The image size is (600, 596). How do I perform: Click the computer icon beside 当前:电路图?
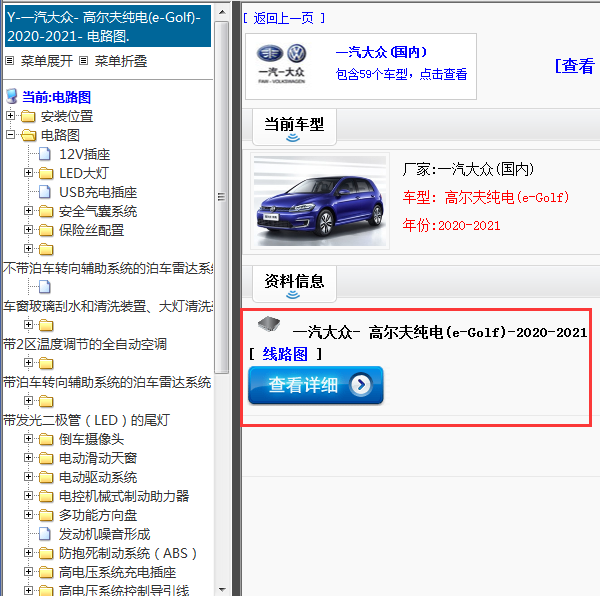click(12, 96)
